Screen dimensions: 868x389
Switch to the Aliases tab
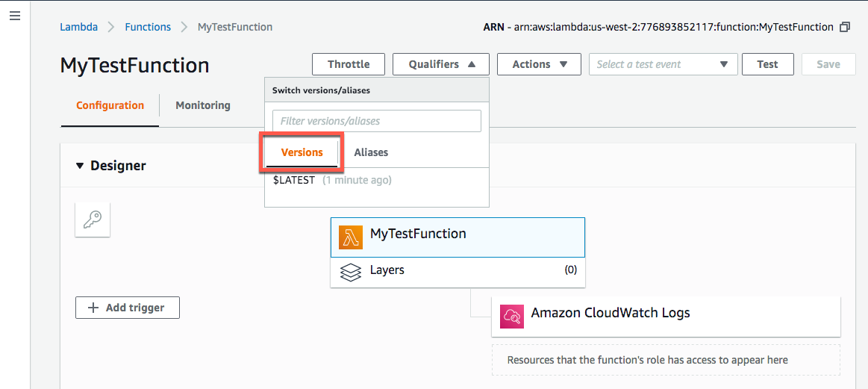coord(371,152)
